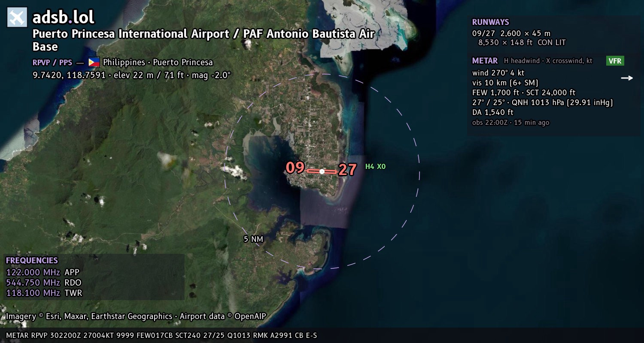Click the 8,530 × 148 ft CON LIT line
This screenshot has height=343, width=644.
522,43
